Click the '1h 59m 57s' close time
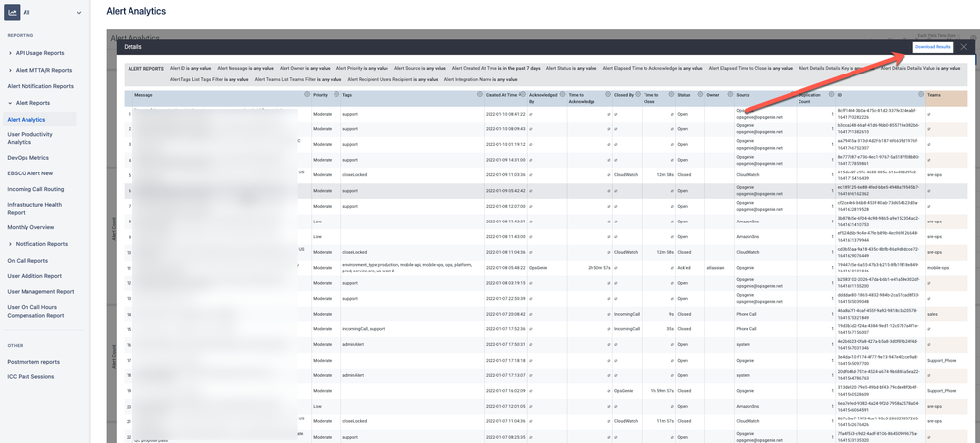Image resolution: width=980 pixels, height=443 pixels. pyautogui.click(x=662, y=390)
